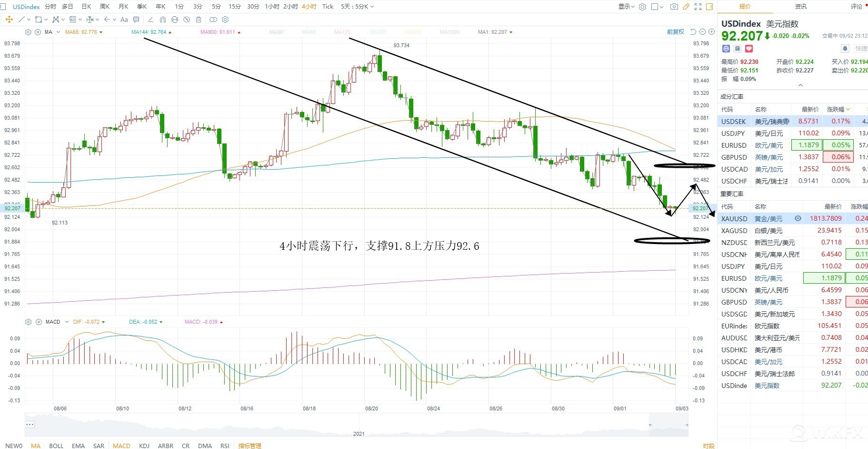The height and width of the screenshot is (449, 868).
Task: Select the 日K daily timeframe
Action: tap(86, 7)
